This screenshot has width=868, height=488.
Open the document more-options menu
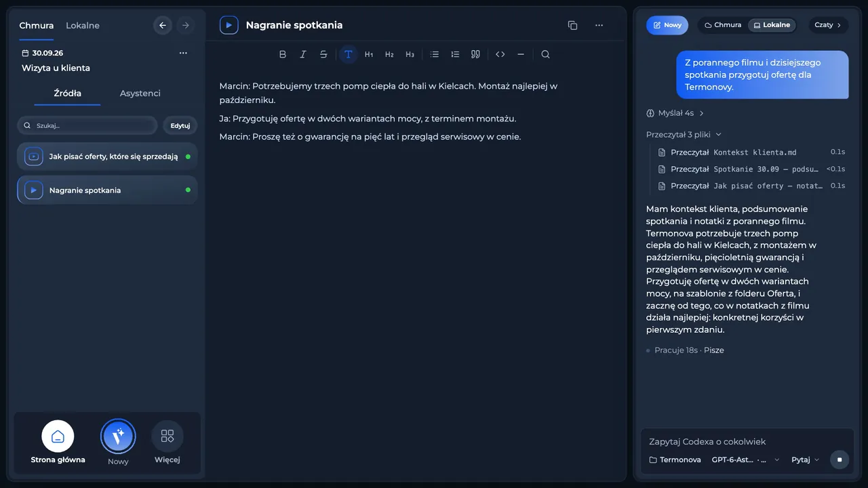(x=599, y=25)
